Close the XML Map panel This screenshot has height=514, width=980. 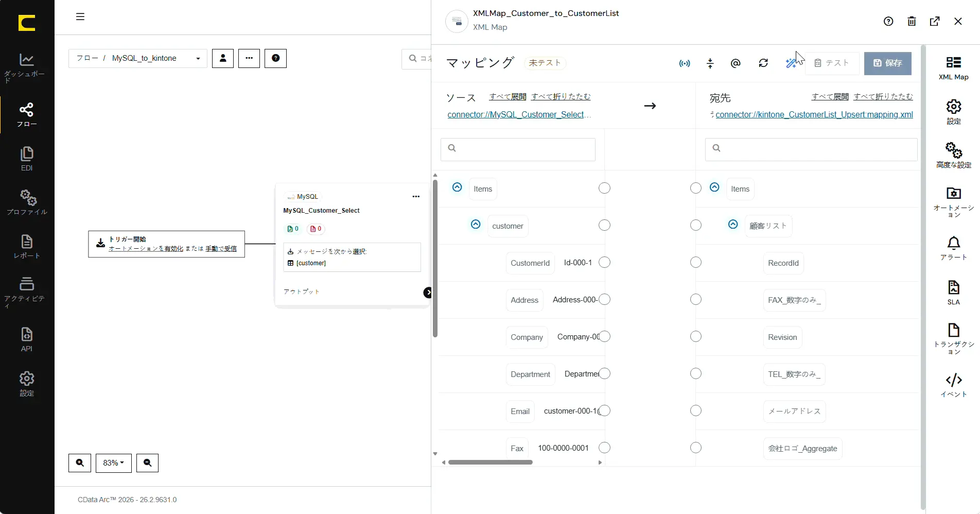tap(958, 21)
